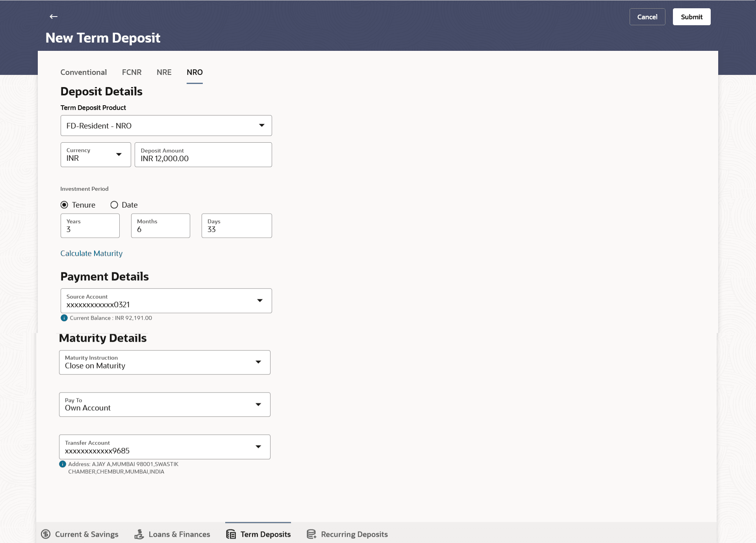Expand the Maturity Instruction dropdown
Image resolution: width=756 pixels, height=543 pixels.
pos(165,363)
